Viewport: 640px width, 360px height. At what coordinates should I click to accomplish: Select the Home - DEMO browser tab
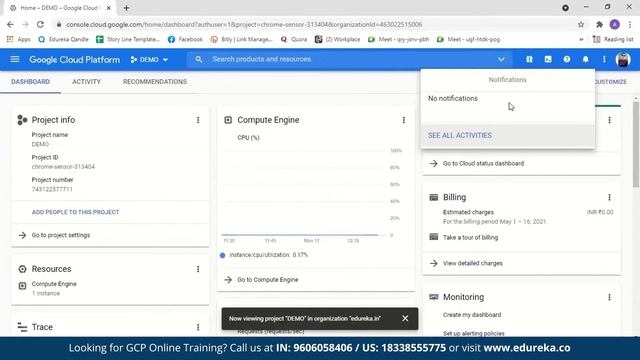[60, 8]
